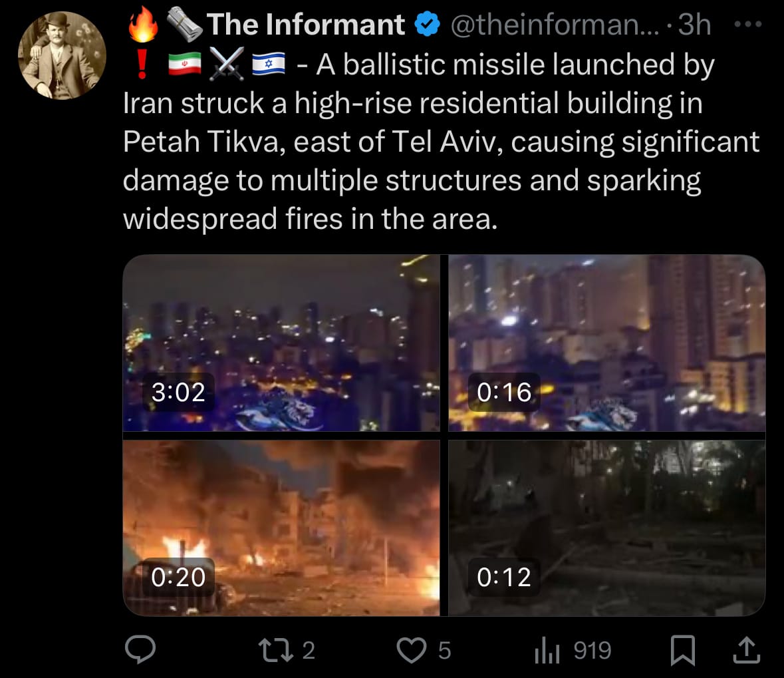
Task: Play the 0:20 street fire video
Action: point(281,528)
